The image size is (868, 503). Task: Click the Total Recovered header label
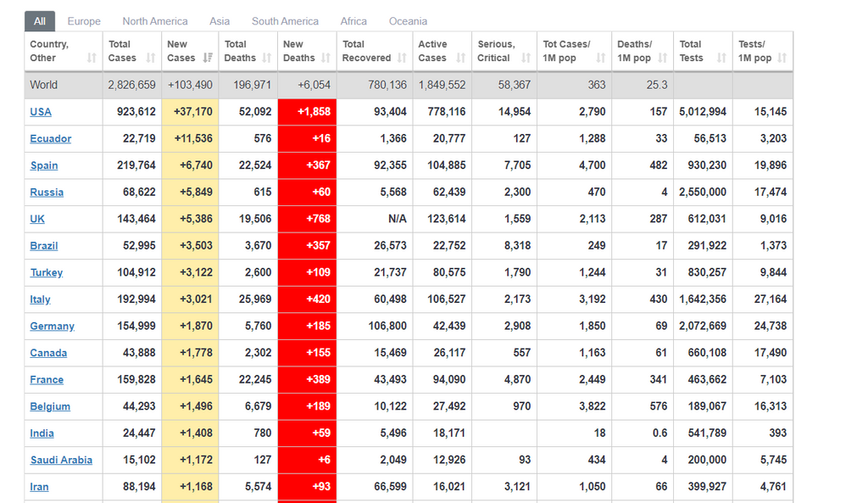point(366,51)
